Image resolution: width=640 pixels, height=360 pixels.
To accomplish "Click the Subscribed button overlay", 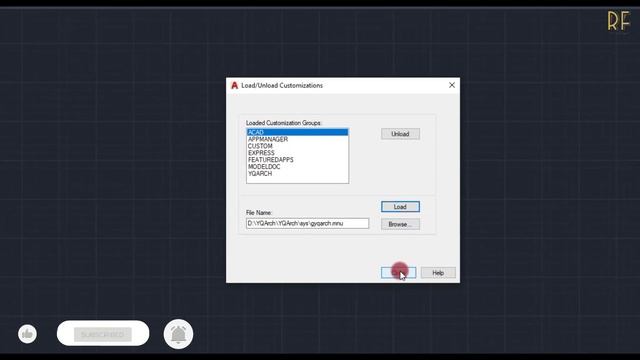I will (103, 334).
